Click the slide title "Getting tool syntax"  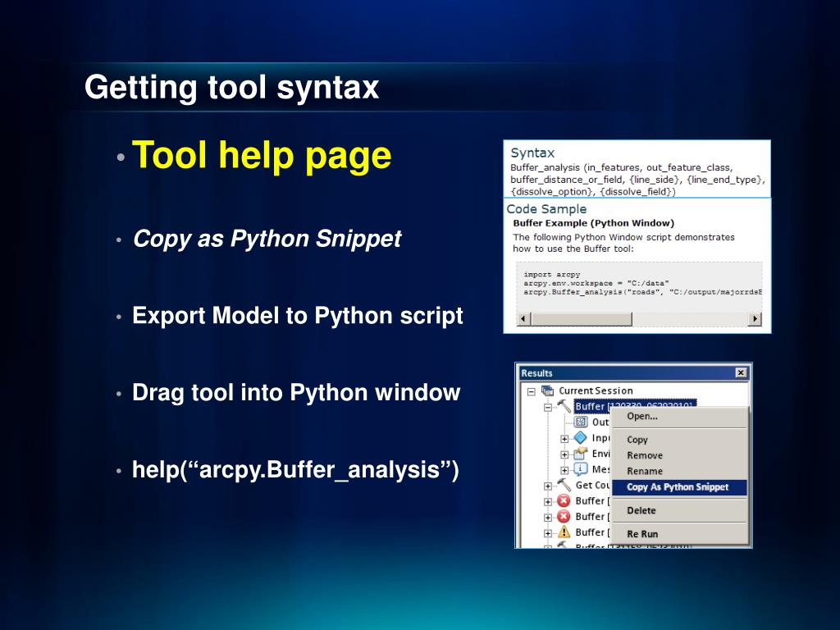232,87
